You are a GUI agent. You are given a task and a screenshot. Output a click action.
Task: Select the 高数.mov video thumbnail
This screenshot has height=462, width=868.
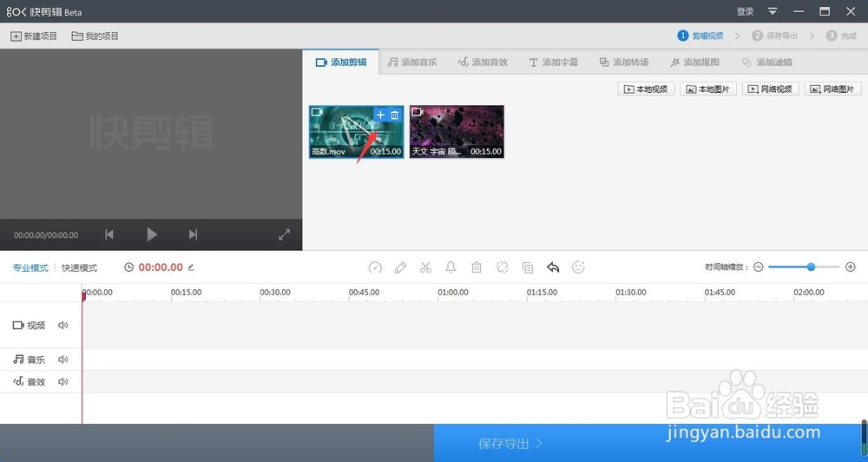(357, 132)
